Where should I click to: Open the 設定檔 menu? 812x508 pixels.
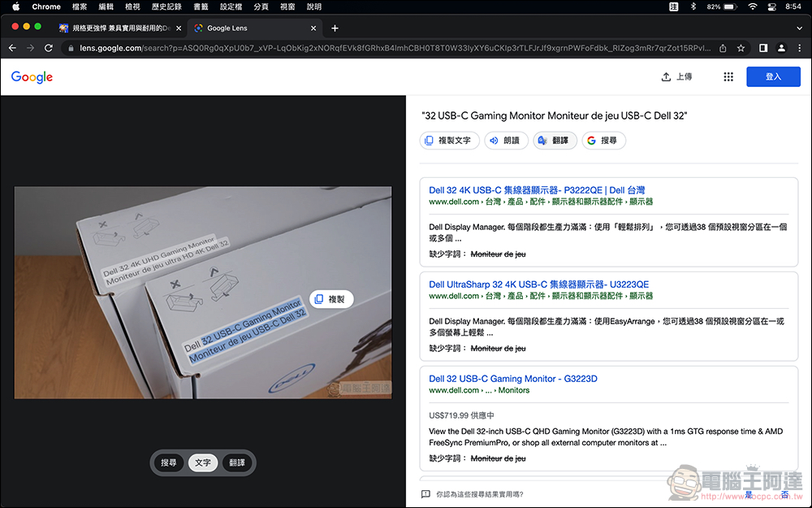(x=231, y=7)
